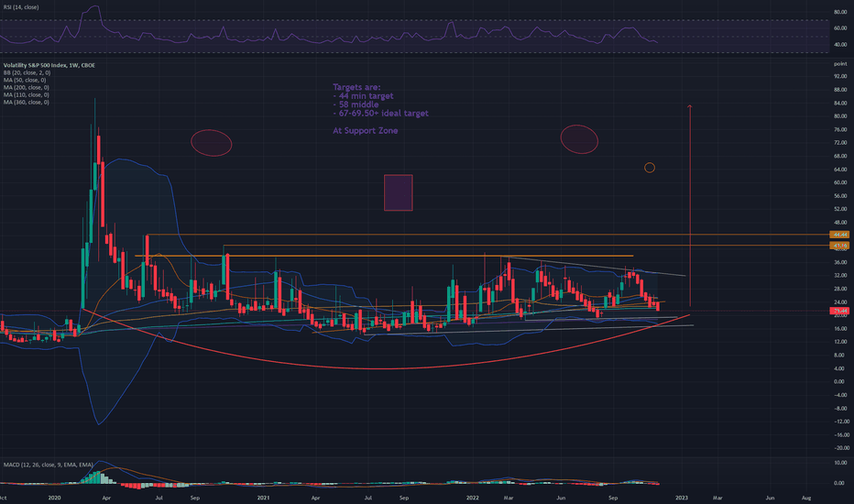Click the 72.00 price axis label

(840, 143)
